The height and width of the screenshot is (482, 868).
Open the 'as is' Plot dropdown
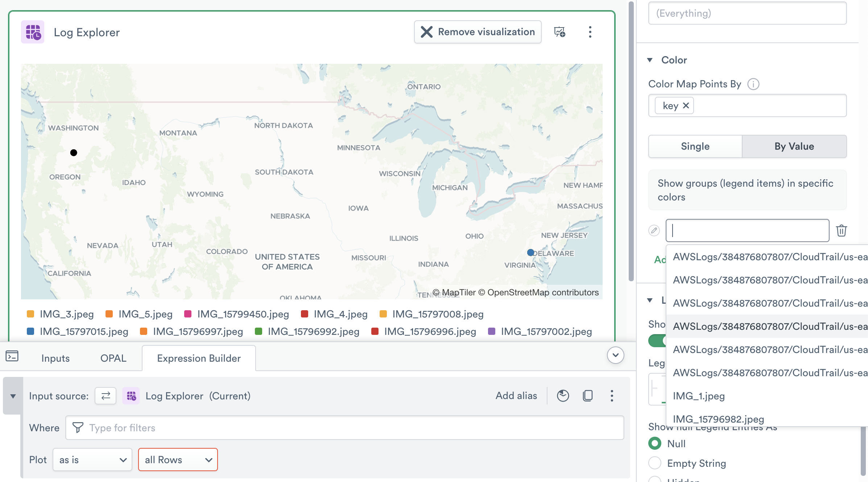(92, 460)
